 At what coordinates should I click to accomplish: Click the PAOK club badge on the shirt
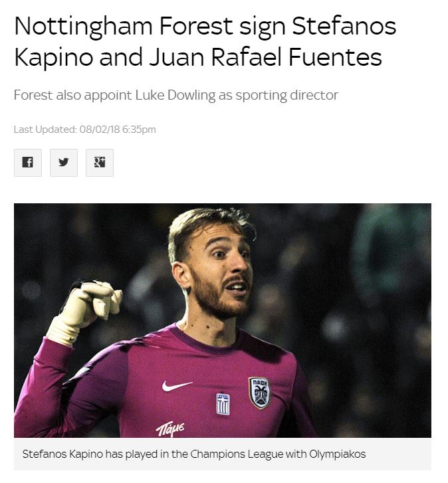pos(259,393)
